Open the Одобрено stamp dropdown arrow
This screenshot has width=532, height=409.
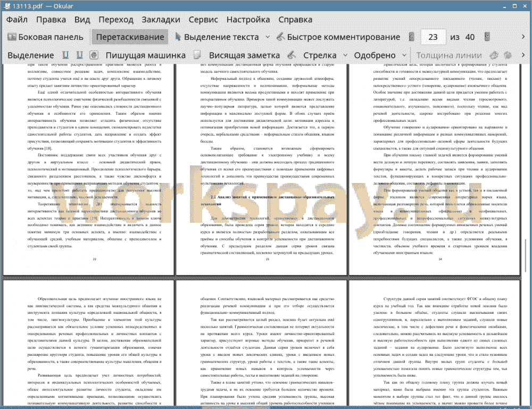click(x=404, y=55)
